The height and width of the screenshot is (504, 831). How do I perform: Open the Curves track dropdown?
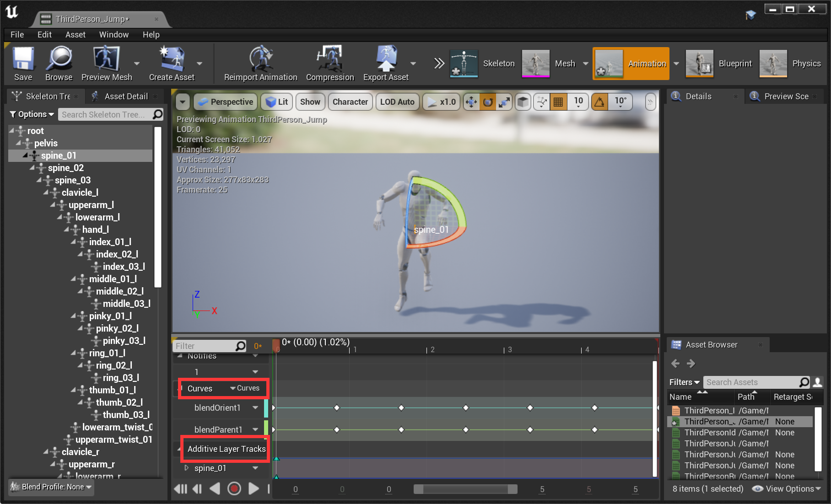tap(245, 388)
